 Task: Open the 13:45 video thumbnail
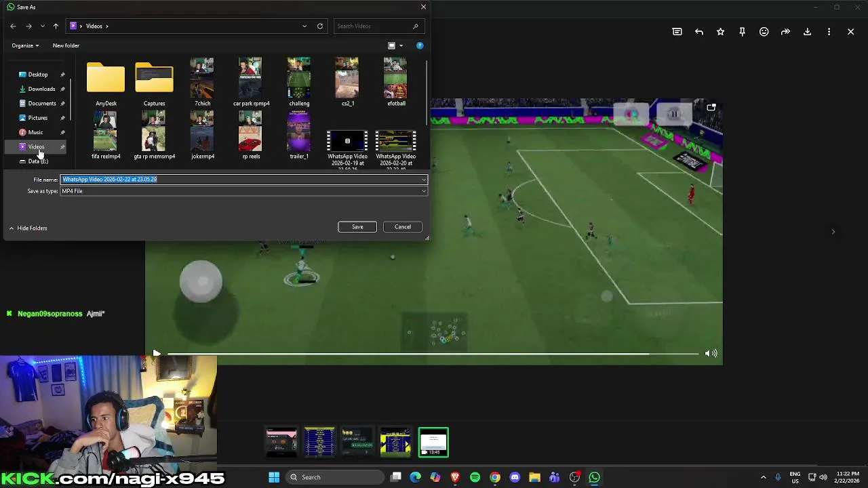click(433, 442)
